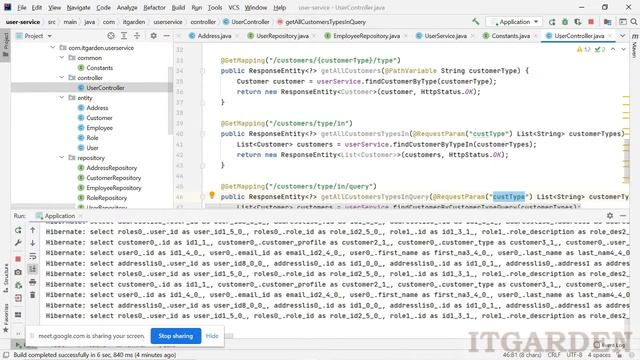Screen dimensions: 640x360
Task: Collapse the controller folder
Action: 62,78
